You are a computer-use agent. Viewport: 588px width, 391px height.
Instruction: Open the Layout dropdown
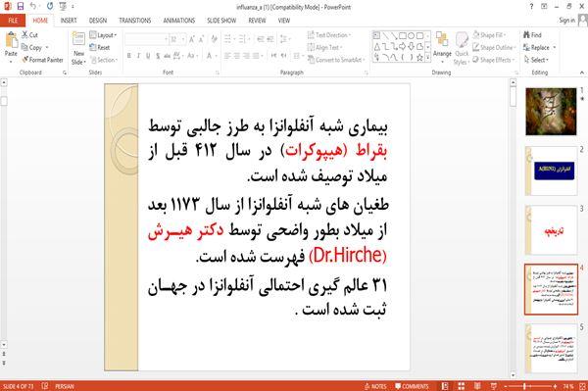pos(104,35)
